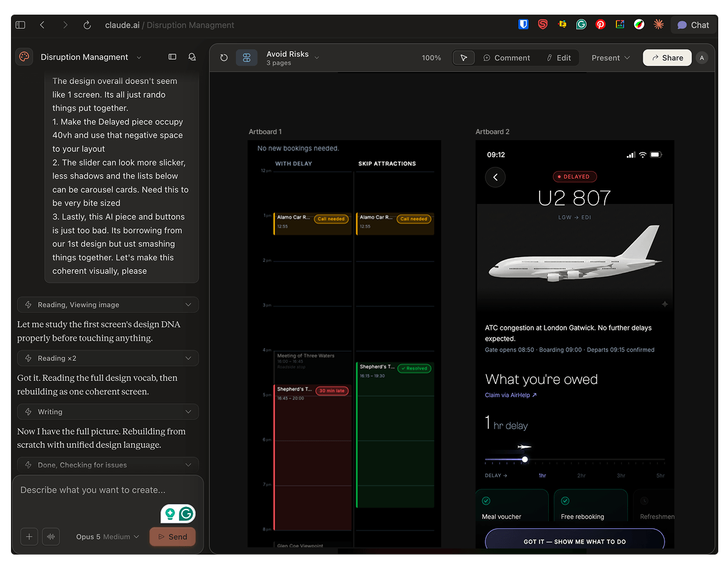Switch to Comment mode

pos(507,57)
